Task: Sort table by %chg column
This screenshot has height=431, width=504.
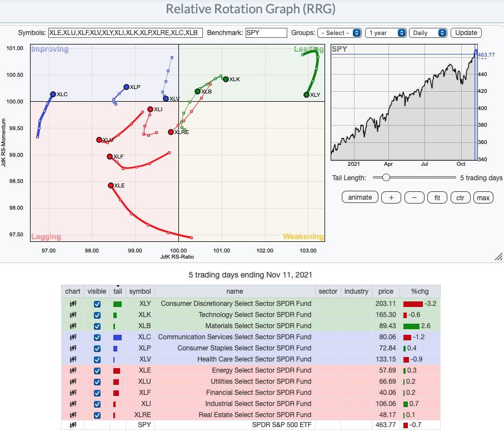Action: 420,291
